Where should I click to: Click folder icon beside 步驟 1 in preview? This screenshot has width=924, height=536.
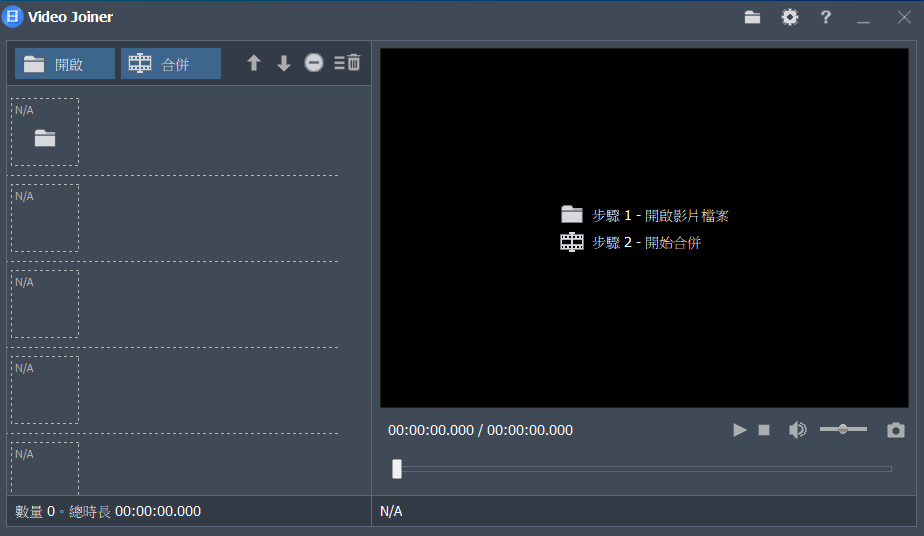click(572, 214)
